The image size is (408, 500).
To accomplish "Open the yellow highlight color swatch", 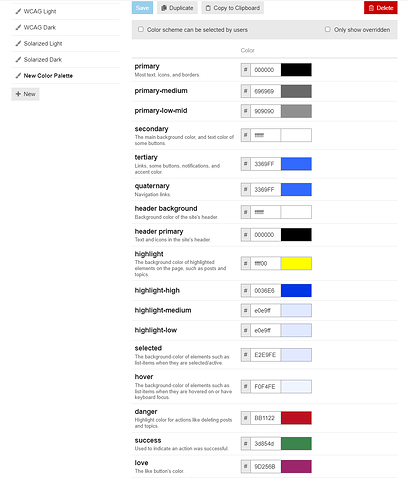I will point(296,263).
